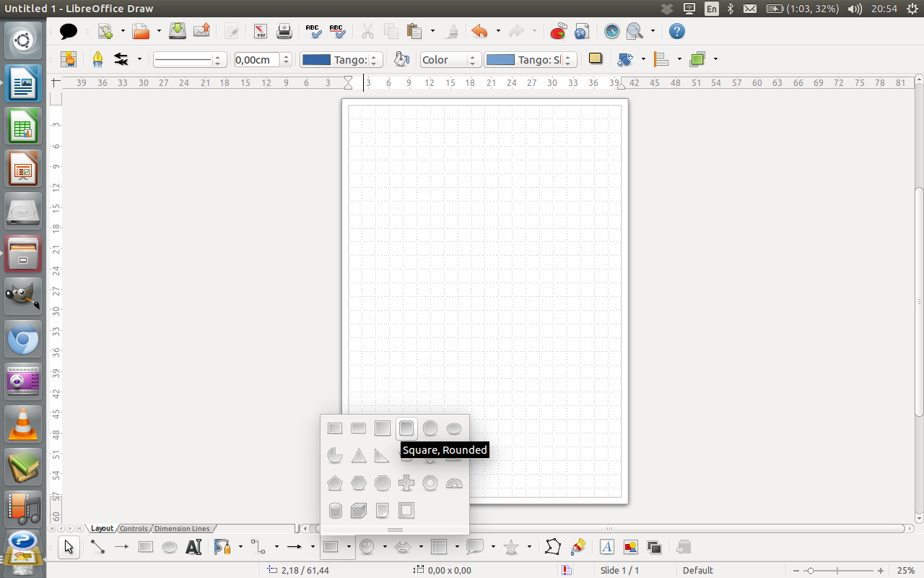Select the Hexagon shape
Image resolution: width=924 pixels, height=578 pixels.
[359, 483]
